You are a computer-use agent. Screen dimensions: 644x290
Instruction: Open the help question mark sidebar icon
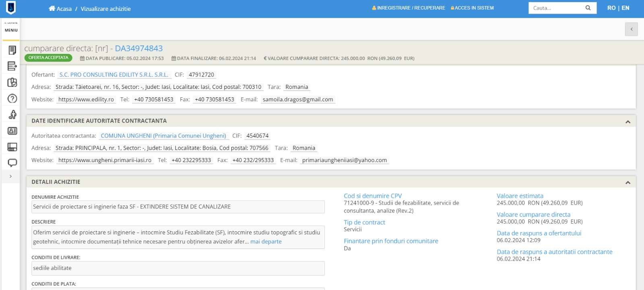(12, 99)
